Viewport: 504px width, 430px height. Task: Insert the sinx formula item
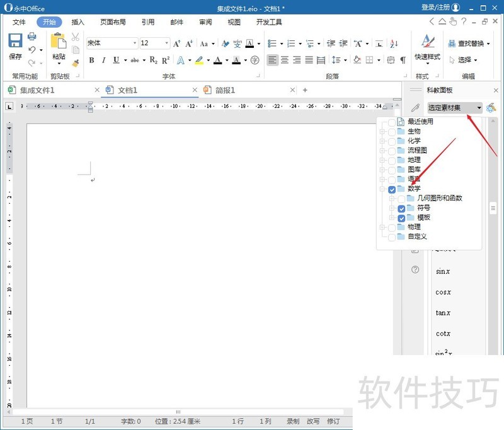point(443,272)
